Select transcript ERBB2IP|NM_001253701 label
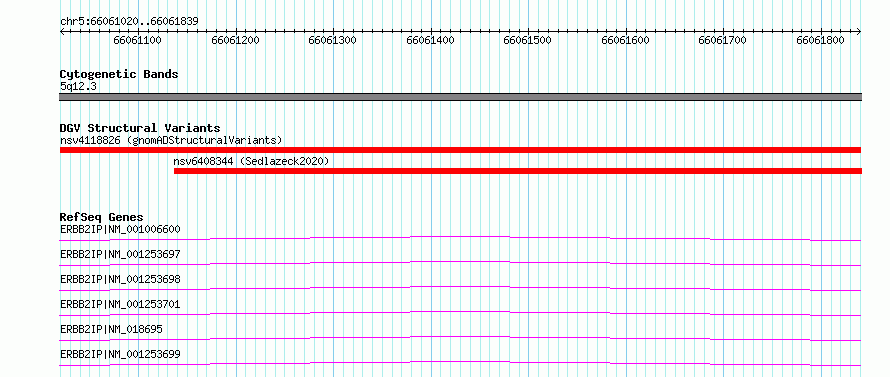 pyautogui.click(x=120, y=304)
